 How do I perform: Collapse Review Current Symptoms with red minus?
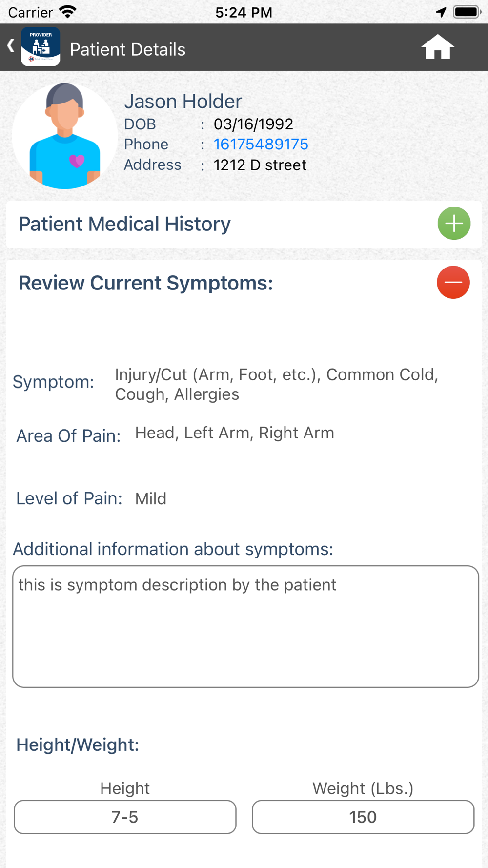453,282
